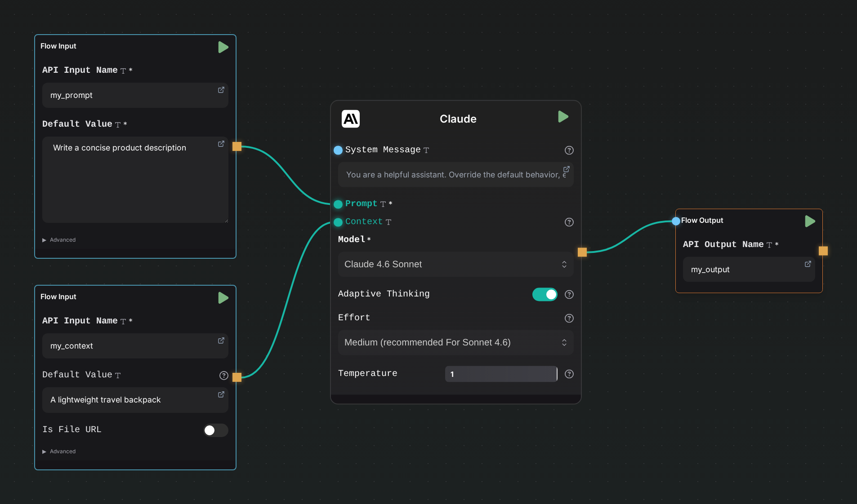Open help for second node's Default Value
This screenshot has width=857, height=504.
click(x=224, y=376)
